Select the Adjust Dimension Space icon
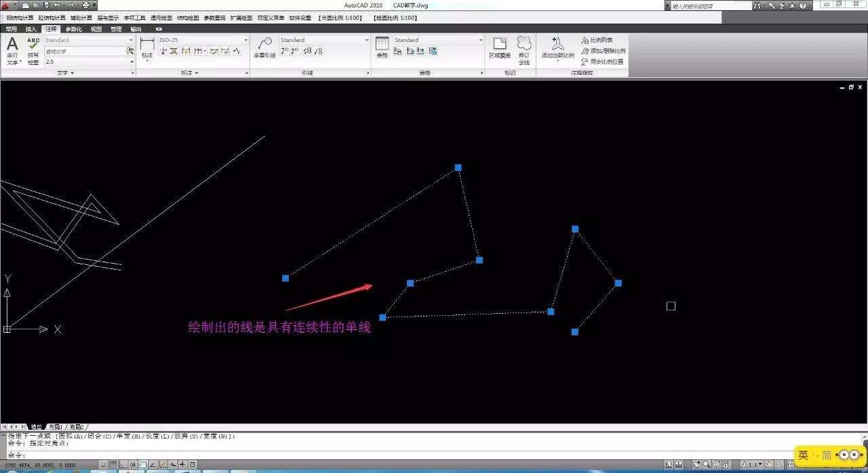 (174, 51)
